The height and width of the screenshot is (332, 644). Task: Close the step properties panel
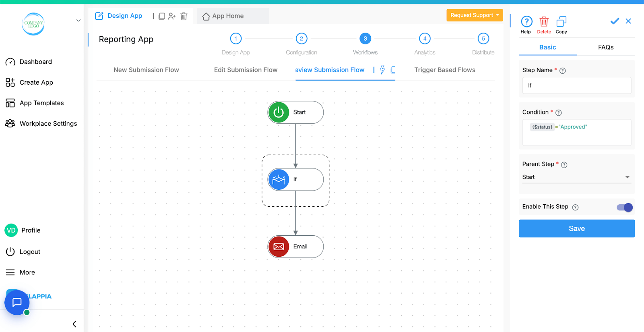628,21
